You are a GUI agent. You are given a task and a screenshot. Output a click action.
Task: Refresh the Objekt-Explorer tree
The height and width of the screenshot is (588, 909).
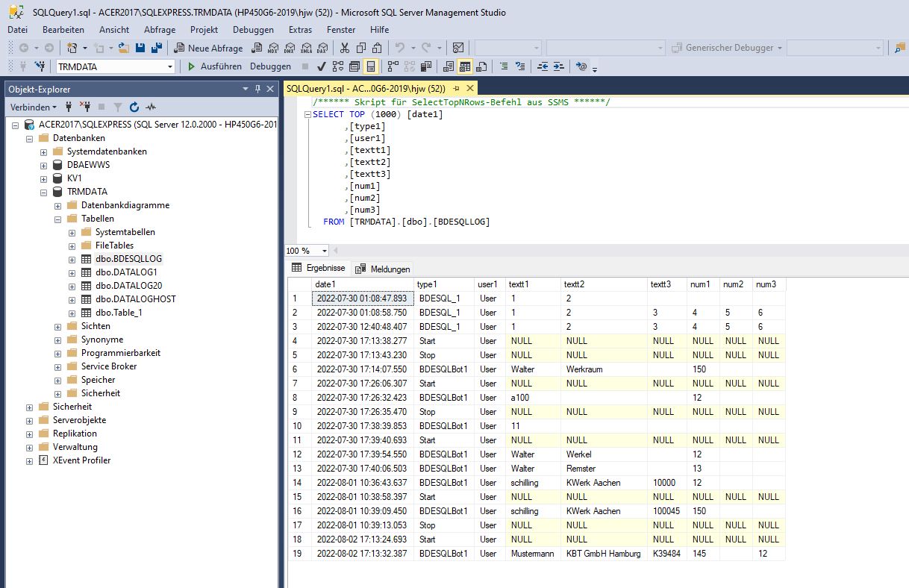click(x=134, y=107)
